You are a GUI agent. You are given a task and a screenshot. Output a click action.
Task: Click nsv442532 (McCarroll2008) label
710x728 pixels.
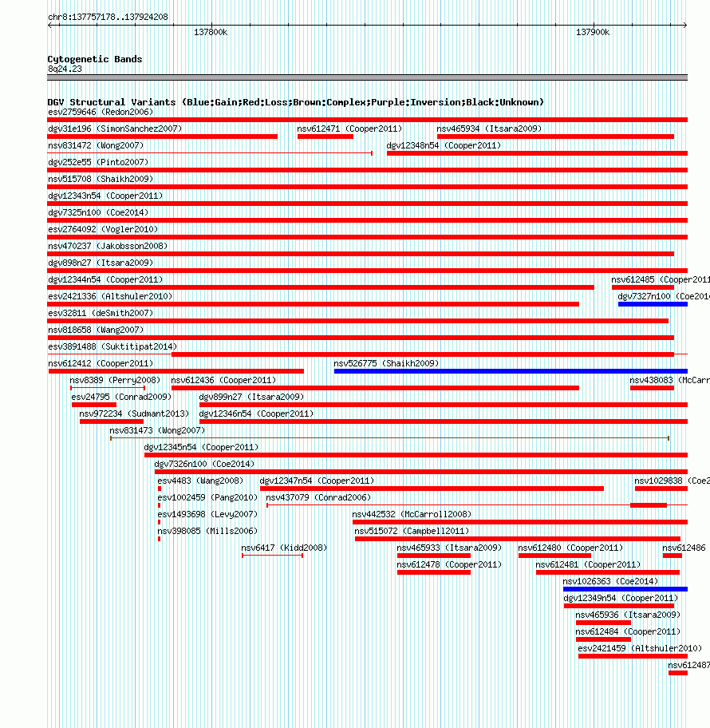coord(412,513)
